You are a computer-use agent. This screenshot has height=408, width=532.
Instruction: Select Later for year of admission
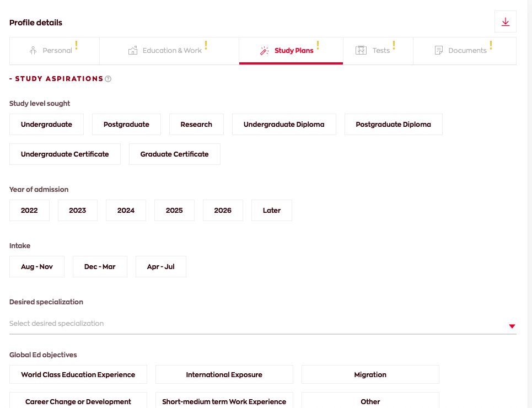tap(271, 211)
